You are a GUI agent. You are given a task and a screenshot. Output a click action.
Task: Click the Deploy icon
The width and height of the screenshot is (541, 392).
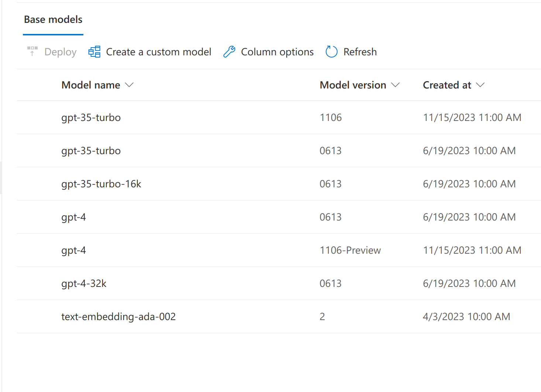coord(32,51)
